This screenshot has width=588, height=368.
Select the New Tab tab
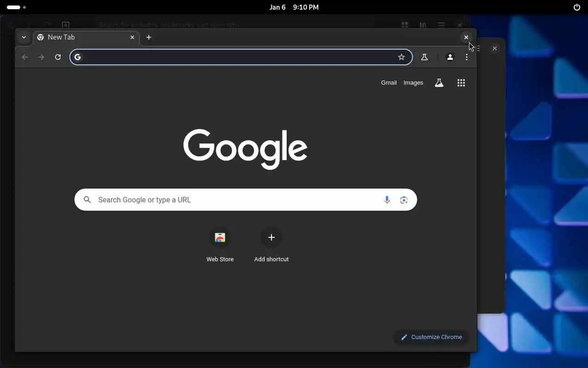click(86, 37)
